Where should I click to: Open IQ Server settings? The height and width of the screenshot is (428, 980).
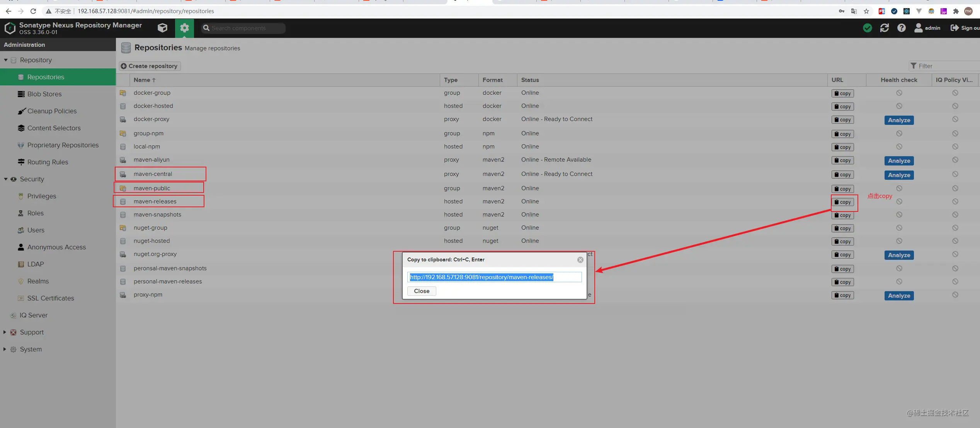pyautogui.click(x=58, y=315)
